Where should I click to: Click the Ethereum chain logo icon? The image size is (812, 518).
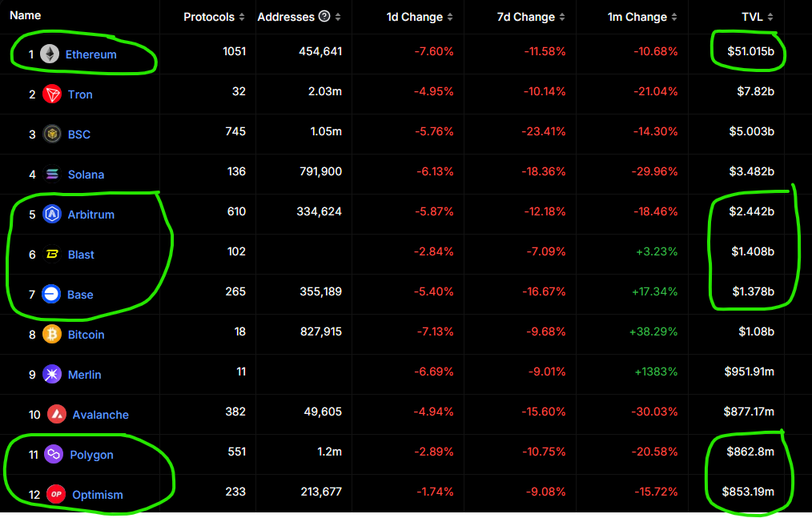coord(50,54)
